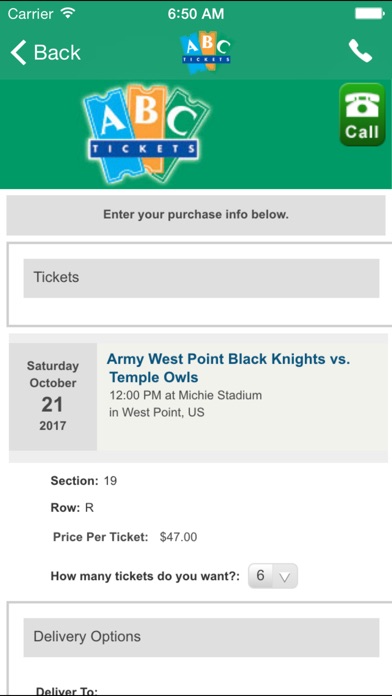Select the Tickets section header

[201, 278]
